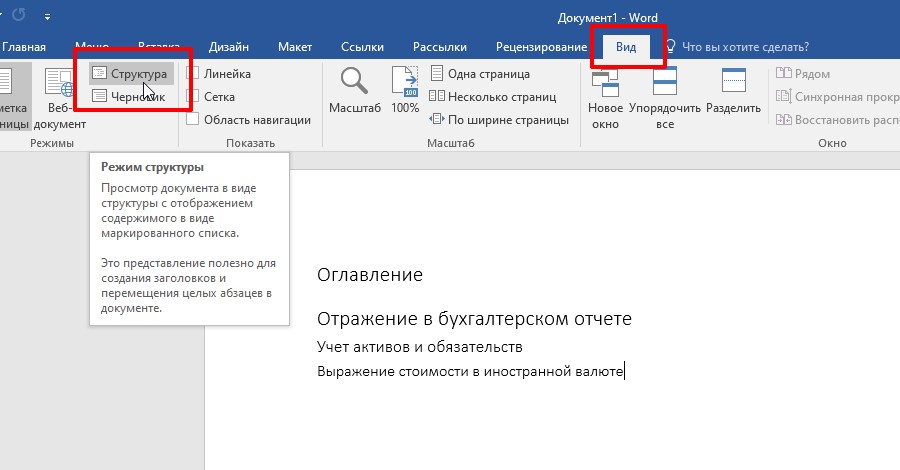Click Рядом side-by-side view
The width and height of the screenshot is (900, 470).
[802, 73]
